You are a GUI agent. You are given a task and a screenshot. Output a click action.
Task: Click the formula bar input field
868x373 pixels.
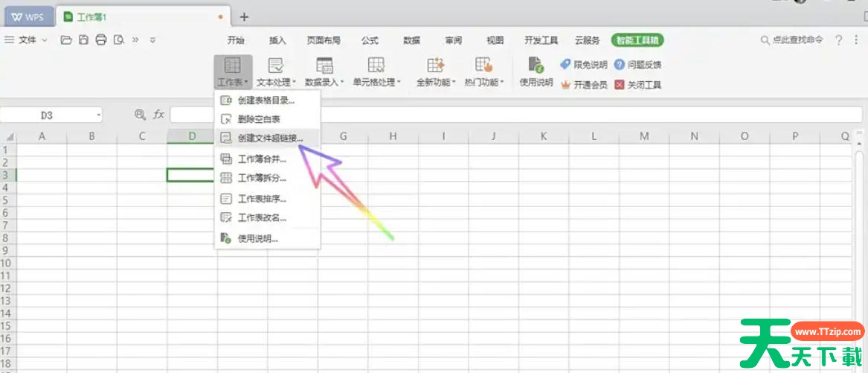pyautogui.click(x=515, y=115)
